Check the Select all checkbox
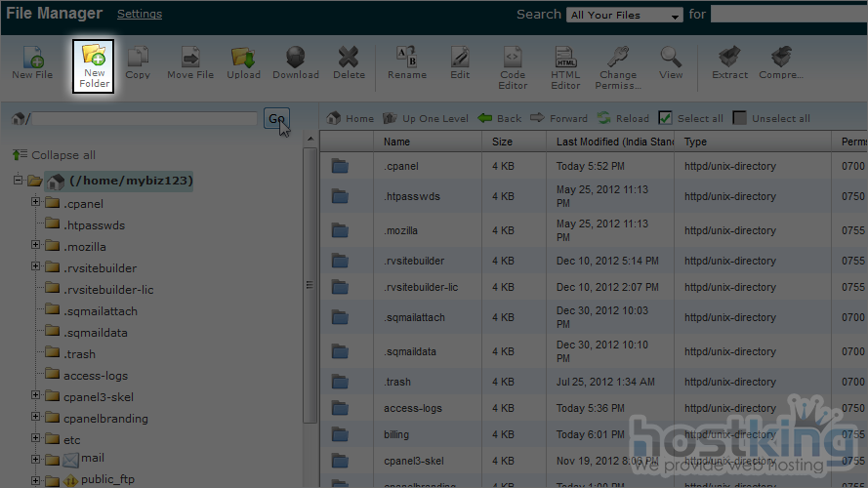The width and height of the screenshot is (868, 488). point(666,118)
